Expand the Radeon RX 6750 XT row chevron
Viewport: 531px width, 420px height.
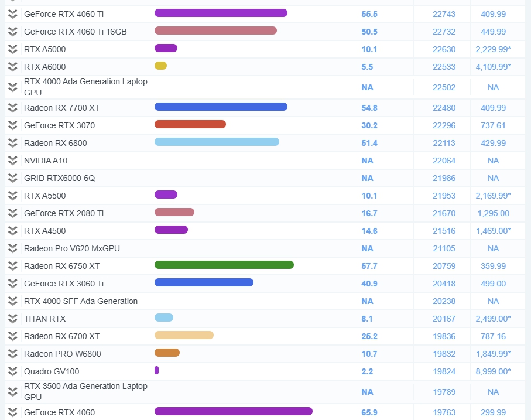(12, 267)
